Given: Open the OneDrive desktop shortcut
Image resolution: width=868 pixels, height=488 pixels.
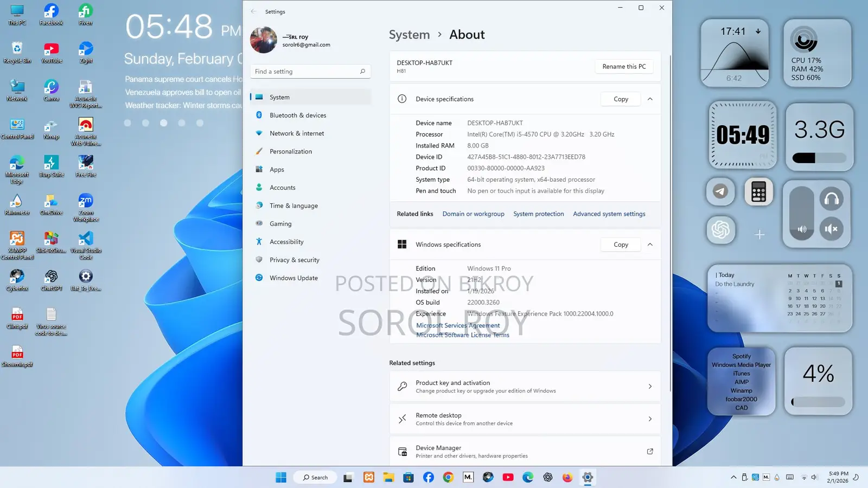Looking at the screenshot, I should coord(52,204).
